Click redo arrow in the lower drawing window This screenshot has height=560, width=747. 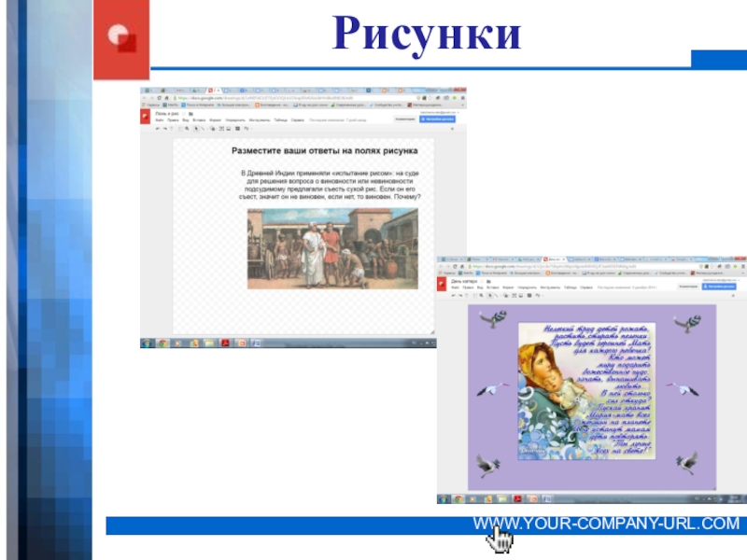[460, 295]
